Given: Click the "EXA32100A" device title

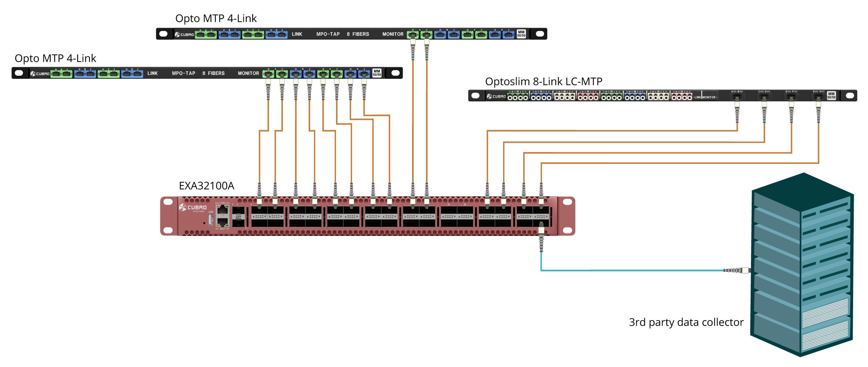Looking at the screenshot, I should 207,186.
